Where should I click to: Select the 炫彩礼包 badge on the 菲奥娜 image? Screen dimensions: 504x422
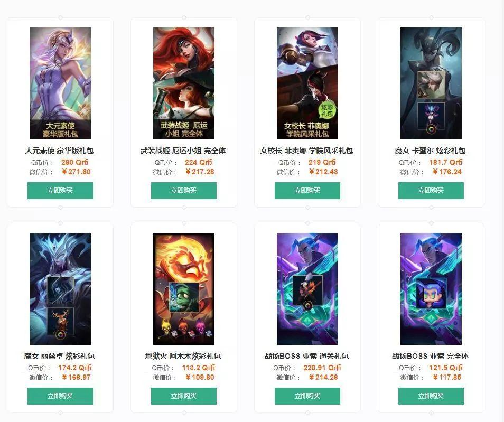pyautogui.click(x=327, y=110)
